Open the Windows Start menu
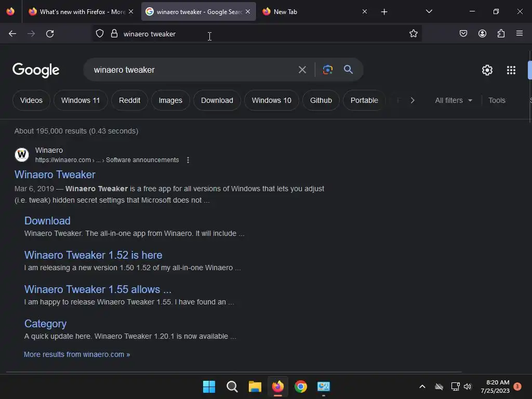532x399 pixels. [209, 387]
